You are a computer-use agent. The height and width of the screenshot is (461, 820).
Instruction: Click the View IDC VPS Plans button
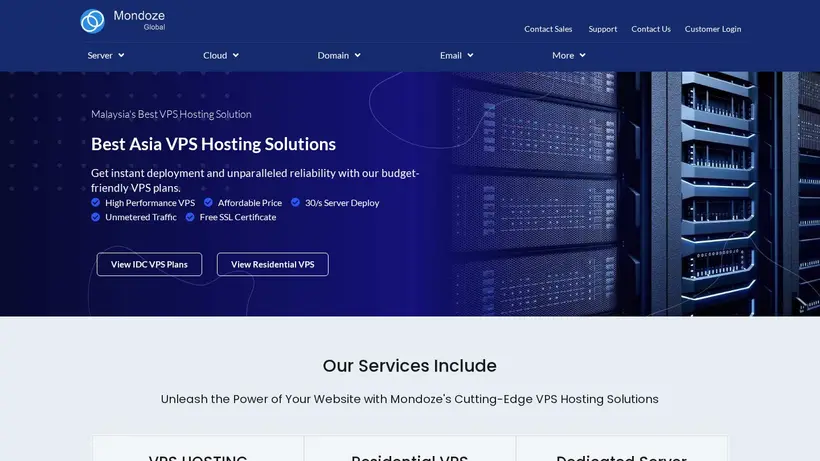[x=149, y=264]
